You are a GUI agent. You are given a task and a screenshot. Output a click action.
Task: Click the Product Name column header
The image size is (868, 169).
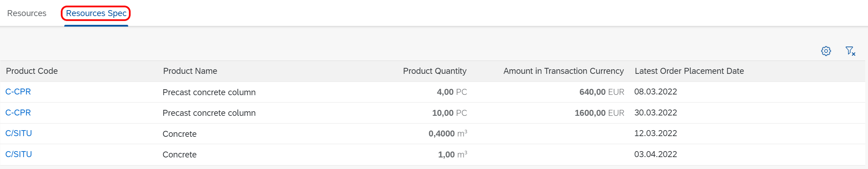point(190,71)
